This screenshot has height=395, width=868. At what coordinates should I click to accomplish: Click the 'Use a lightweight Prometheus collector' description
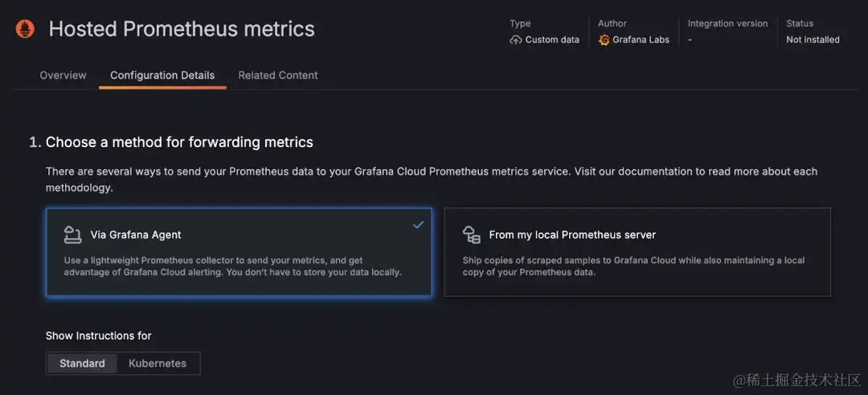tap(232, 266)
